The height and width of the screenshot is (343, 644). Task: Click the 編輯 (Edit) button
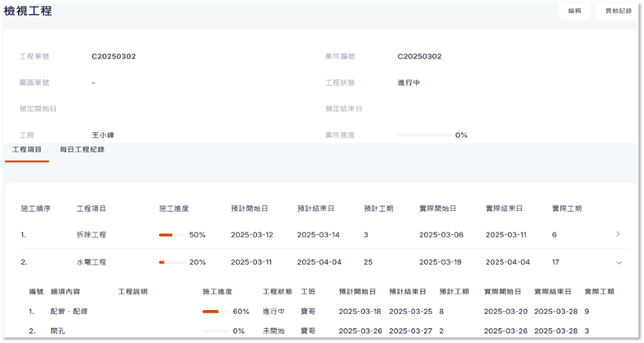click(x=574, y=12)
